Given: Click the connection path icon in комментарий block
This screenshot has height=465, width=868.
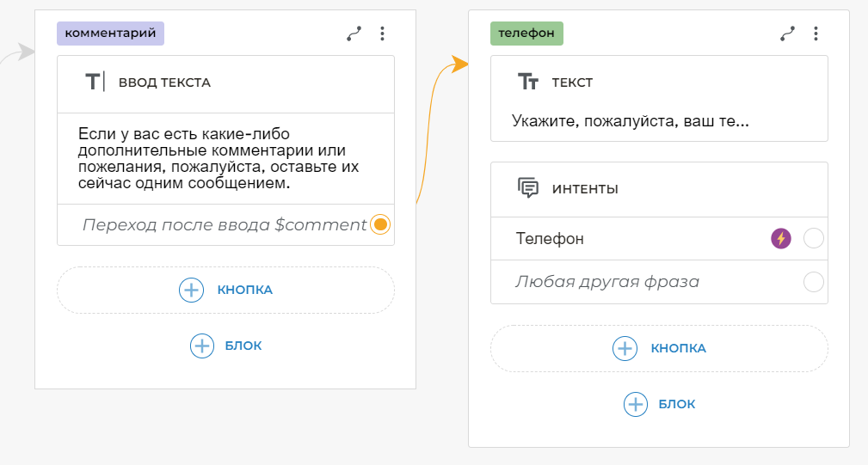Looking at the screenshot, I should point(354,34).
